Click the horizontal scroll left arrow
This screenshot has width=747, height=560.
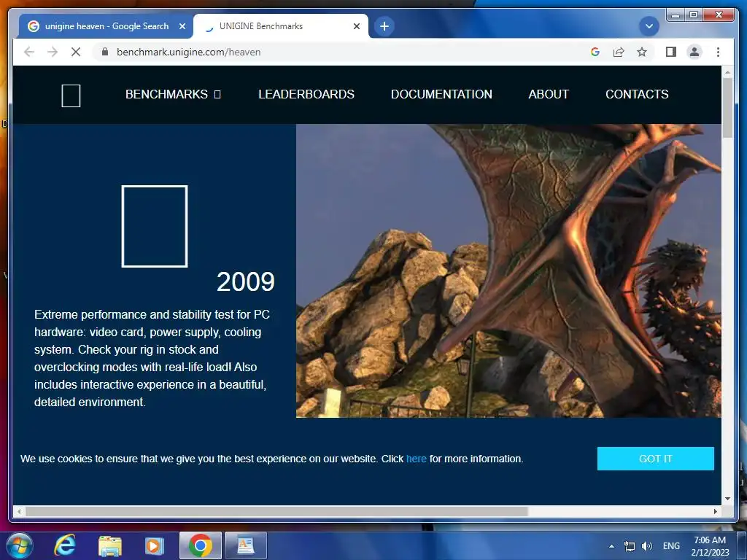click(18, 511)
